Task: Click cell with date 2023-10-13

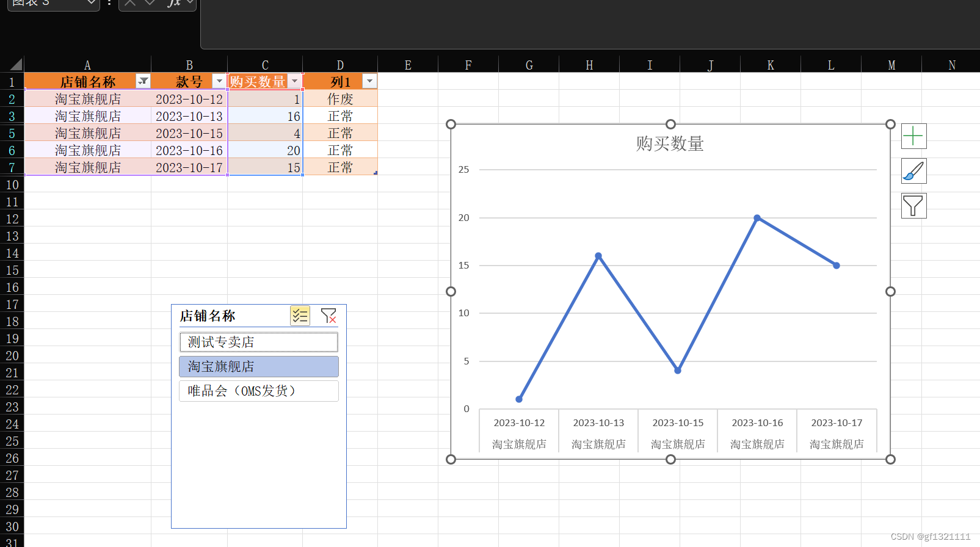Action: pyautogui.click(x=189, y=115)
